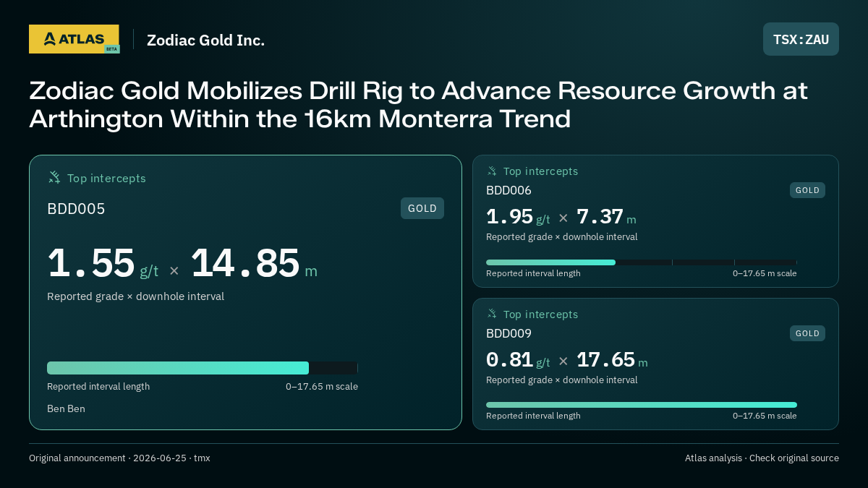Click Top intercepts label in BDD009 card
This screenshot has width=868, height=488.
point(540,314)
